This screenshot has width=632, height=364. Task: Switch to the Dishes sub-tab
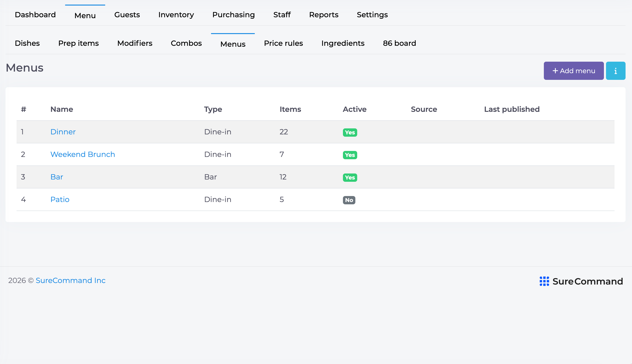tap(27, 43)
